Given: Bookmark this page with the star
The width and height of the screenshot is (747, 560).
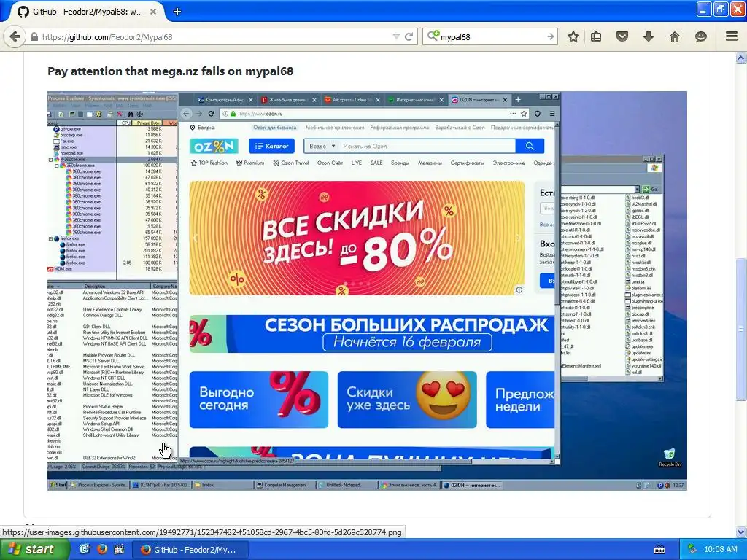Looking at the screenshot, I should coord(573,36).
